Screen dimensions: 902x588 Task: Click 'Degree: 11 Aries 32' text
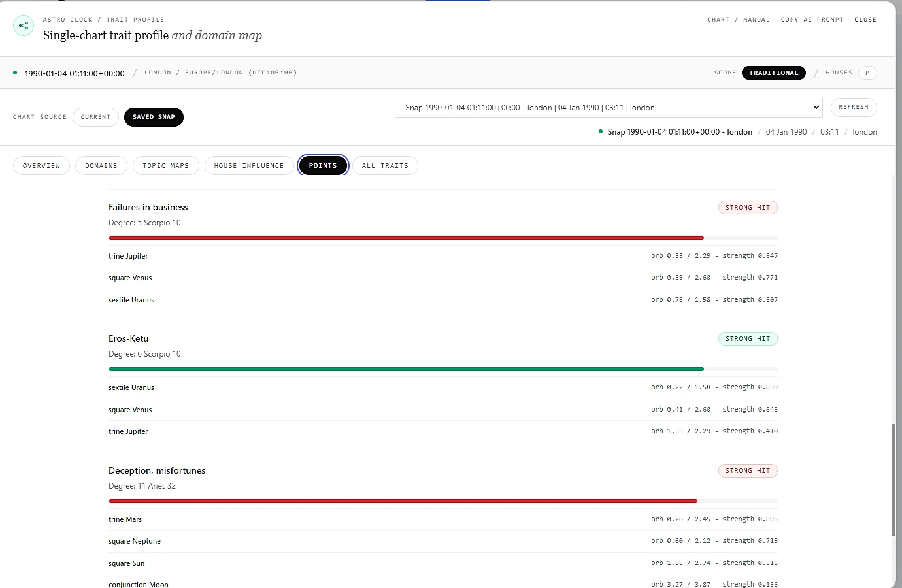[x=142, y=486]
